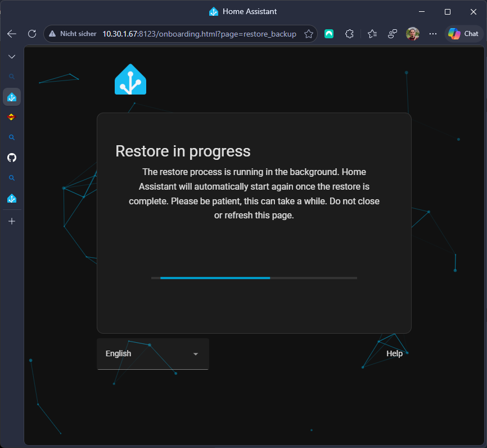
Task: Maximize the browser window
Action: pyautogui.click(x=448, y=12)
